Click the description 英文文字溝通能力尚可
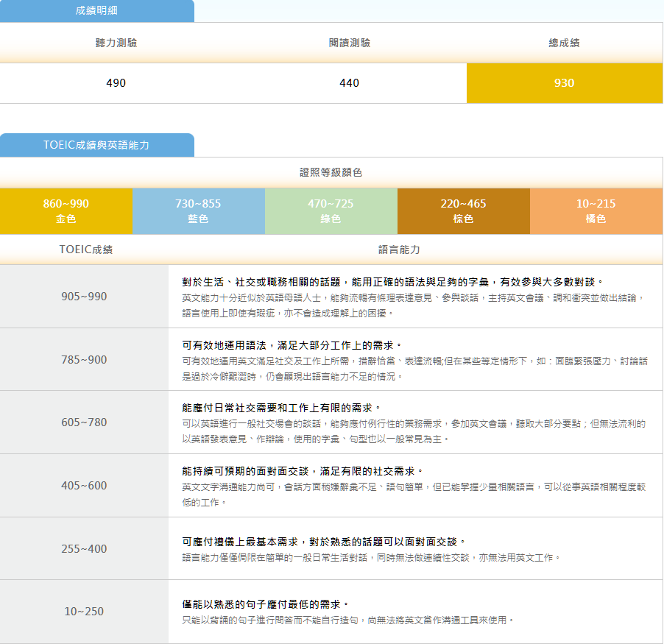The width and height of the screenshot is (664, 644). [414, 495]
